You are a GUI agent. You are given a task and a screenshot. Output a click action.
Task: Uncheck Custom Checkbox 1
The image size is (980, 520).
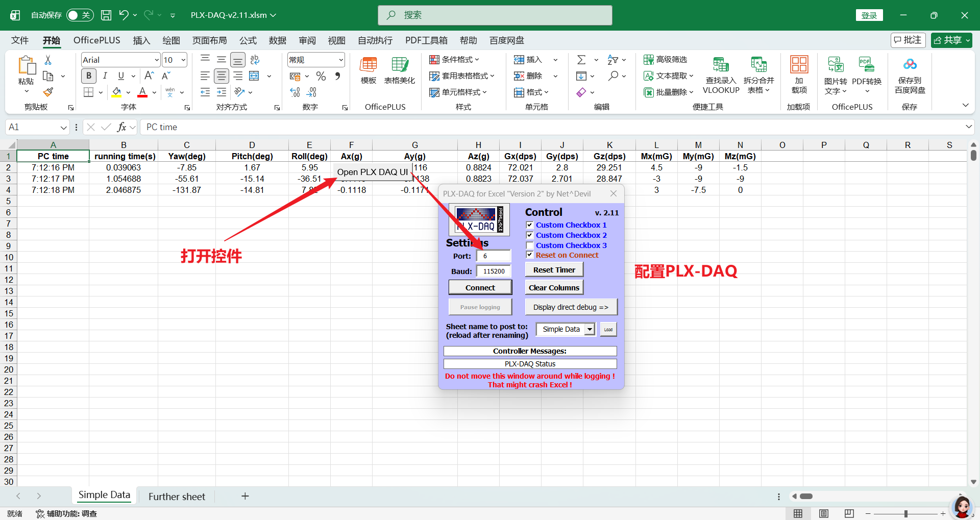(530, 225)
